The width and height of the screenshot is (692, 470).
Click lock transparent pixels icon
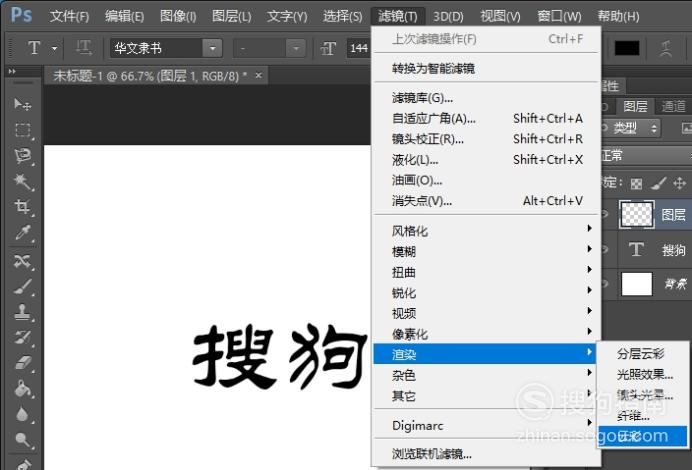[x=636, y=184]
